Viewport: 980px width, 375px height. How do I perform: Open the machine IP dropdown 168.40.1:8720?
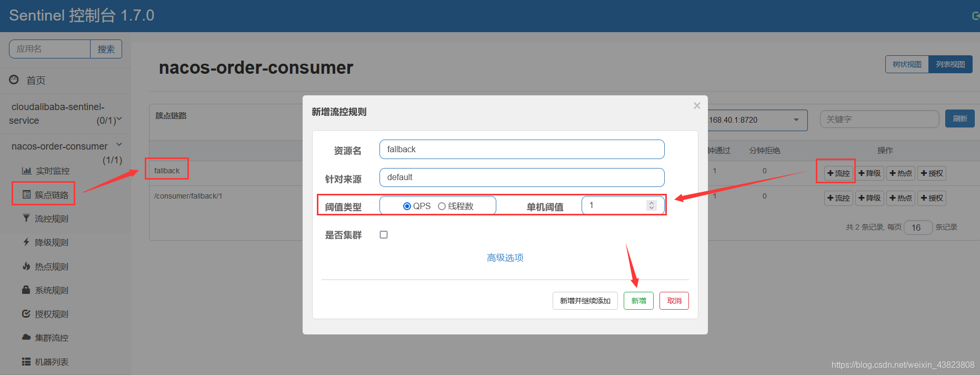coord(757,120)
